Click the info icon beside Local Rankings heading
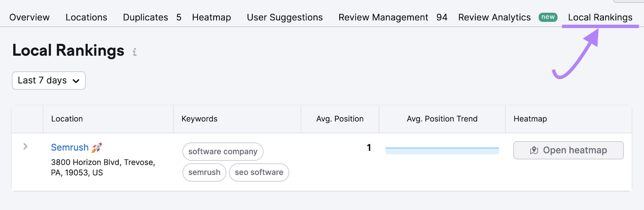Image resolution: width=644 pixels, height=210 pixels. [x=134, y=52]
